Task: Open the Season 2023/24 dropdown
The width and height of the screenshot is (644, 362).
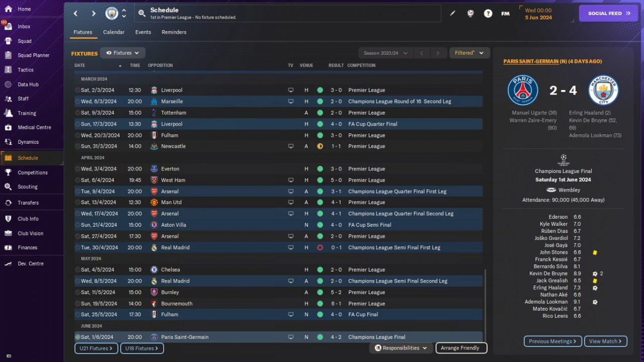Action: point(385,53)
